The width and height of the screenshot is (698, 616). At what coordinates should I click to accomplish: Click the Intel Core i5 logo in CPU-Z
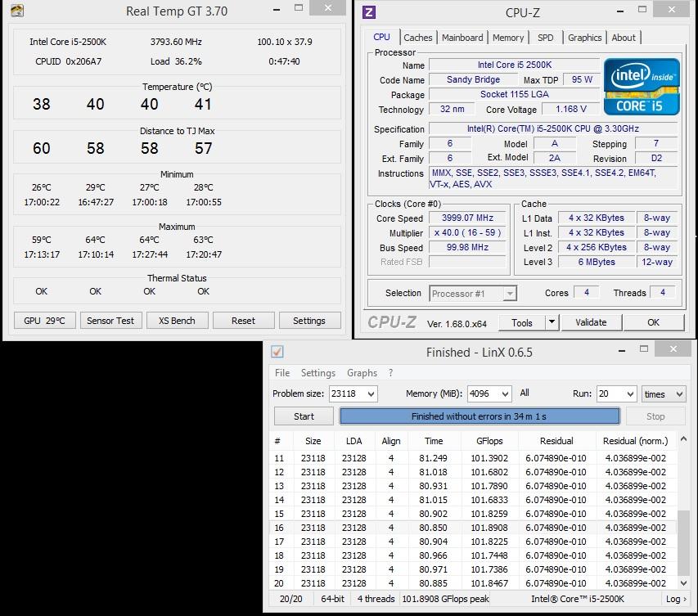(642, 87)
